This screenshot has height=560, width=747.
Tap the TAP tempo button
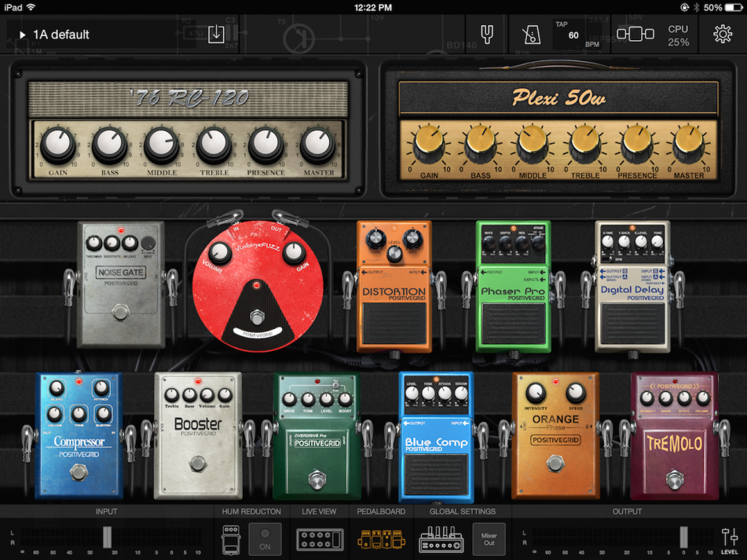[579, 34]
